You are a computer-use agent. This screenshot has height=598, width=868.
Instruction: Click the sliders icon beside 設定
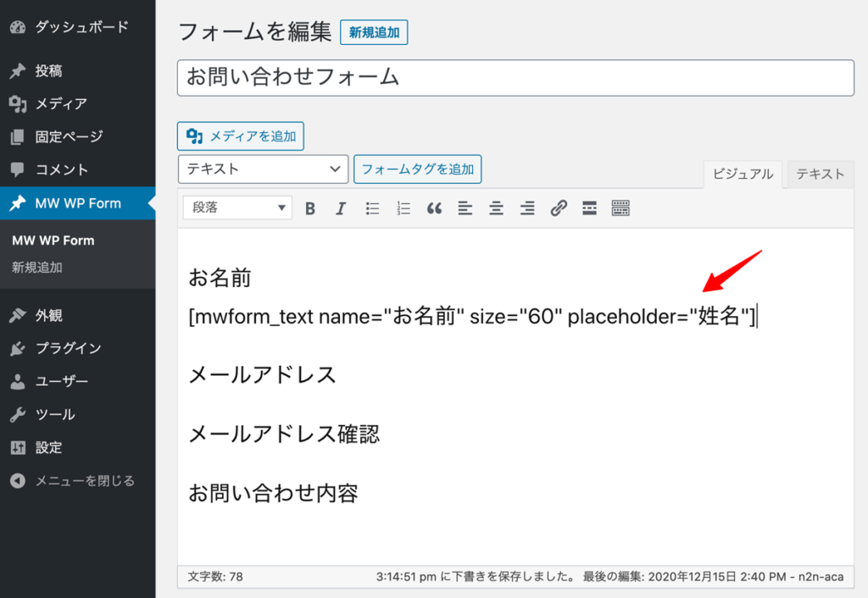click(x=18, y=447)
